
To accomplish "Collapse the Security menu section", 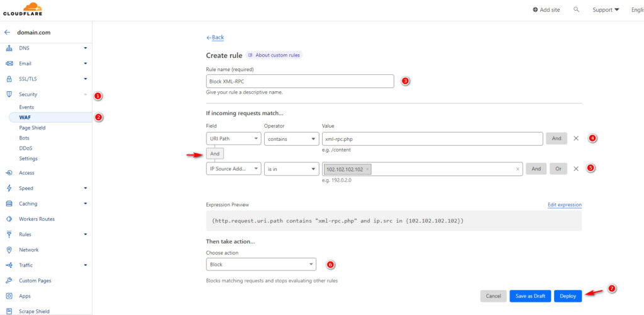I will pyautogui.click(x=86, y=94).
